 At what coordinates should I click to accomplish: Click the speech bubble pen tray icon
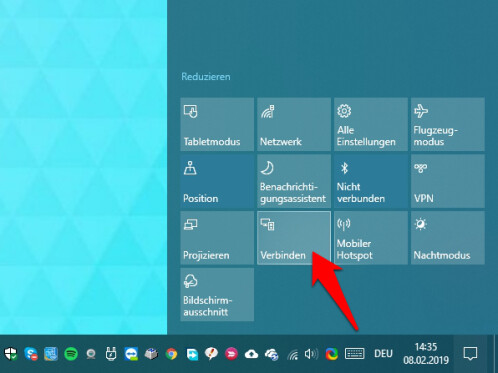point(211,354)
